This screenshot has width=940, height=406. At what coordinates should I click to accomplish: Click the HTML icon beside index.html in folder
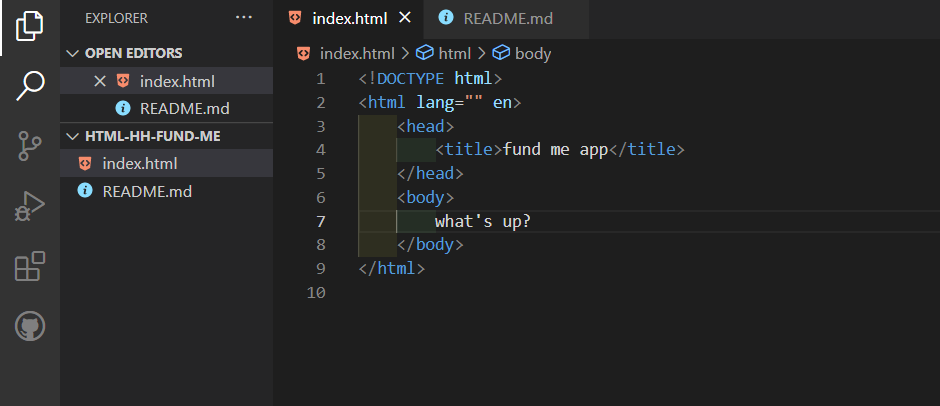click(x=85, y=163)
